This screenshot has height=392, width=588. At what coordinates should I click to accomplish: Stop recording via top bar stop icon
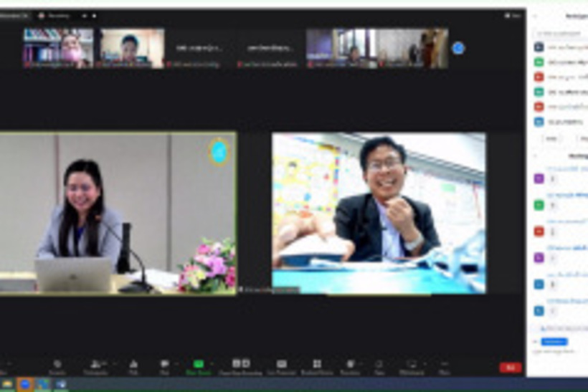[x=94, y=16]
